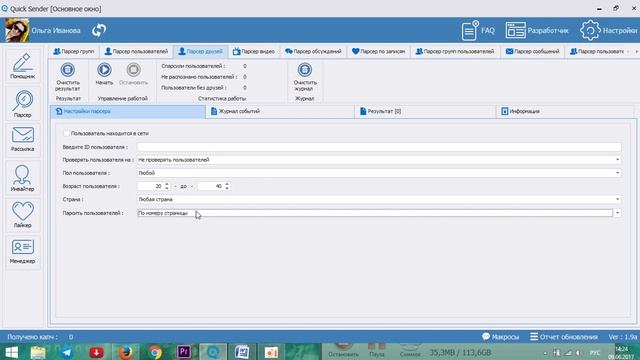Start parsing with Начать button
The height and width of the screenshot is (360, 640).
(104, 74)
